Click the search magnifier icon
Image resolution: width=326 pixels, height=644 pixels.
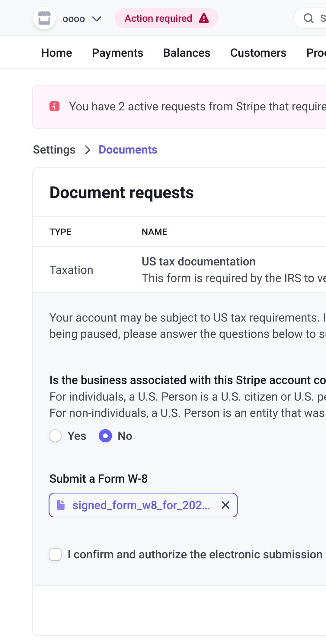(308, 18)
